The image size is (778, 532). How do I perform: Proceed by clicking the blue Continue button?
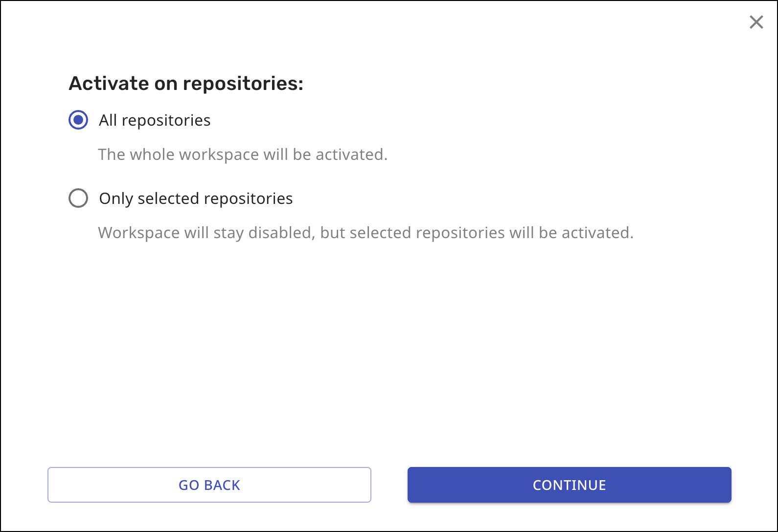[x=569, y=485]
